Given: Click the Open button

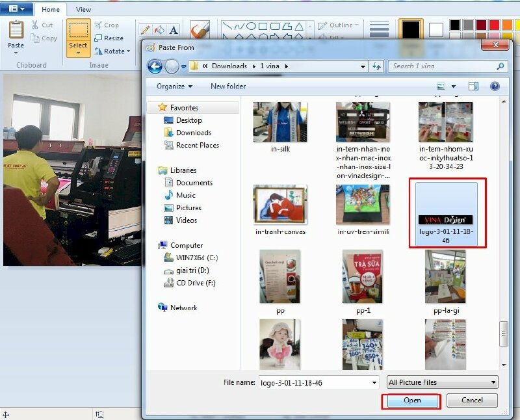Looking at the screenshot, I should pos(412,400).
